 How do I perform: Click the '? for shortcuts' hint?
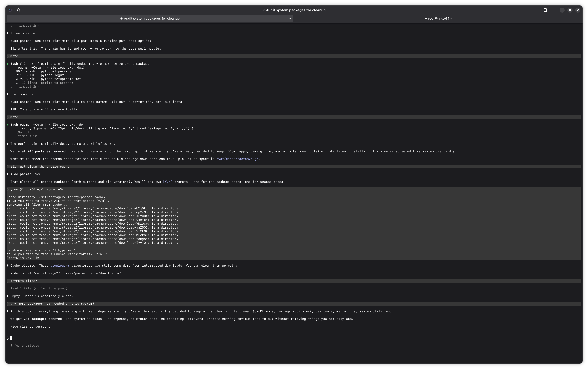click(25, 346)
